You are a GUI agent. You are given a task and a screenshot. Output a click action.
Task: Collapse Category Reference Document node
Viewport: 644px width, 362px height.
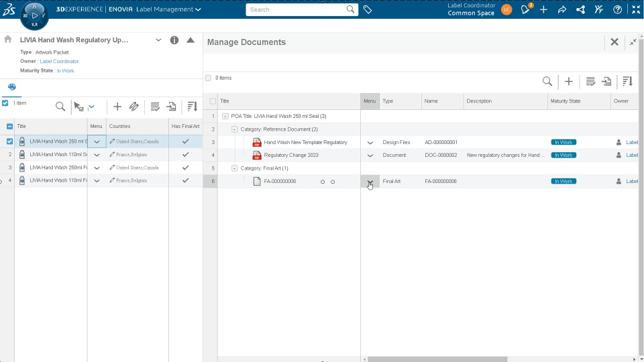(x=235, y=129)
